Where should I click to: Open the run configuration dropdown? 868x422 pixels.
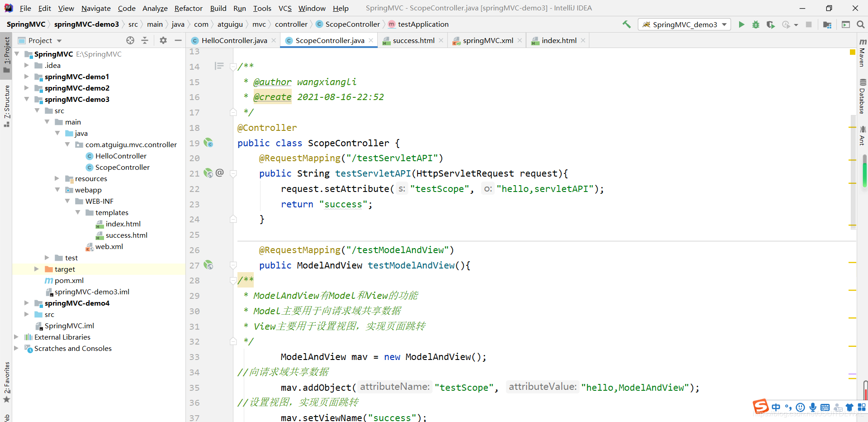[x=725, y=24]
